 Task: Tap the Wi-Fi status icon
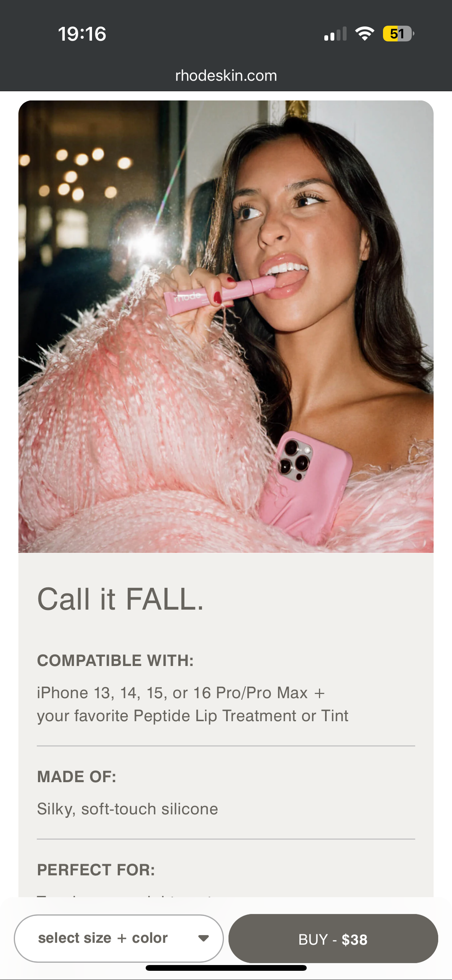[365, 34]
